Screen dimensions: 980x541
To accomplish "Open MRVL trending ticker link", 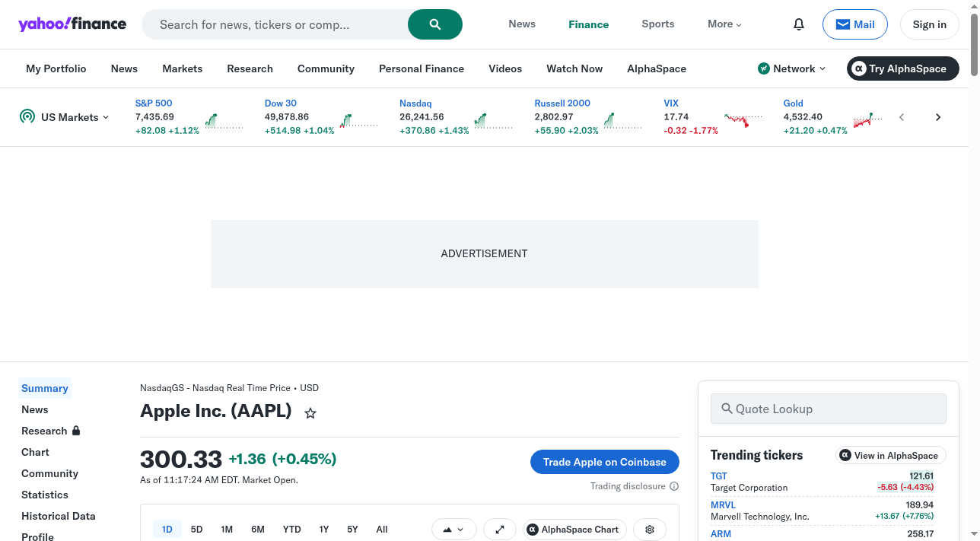I will 723,504.
